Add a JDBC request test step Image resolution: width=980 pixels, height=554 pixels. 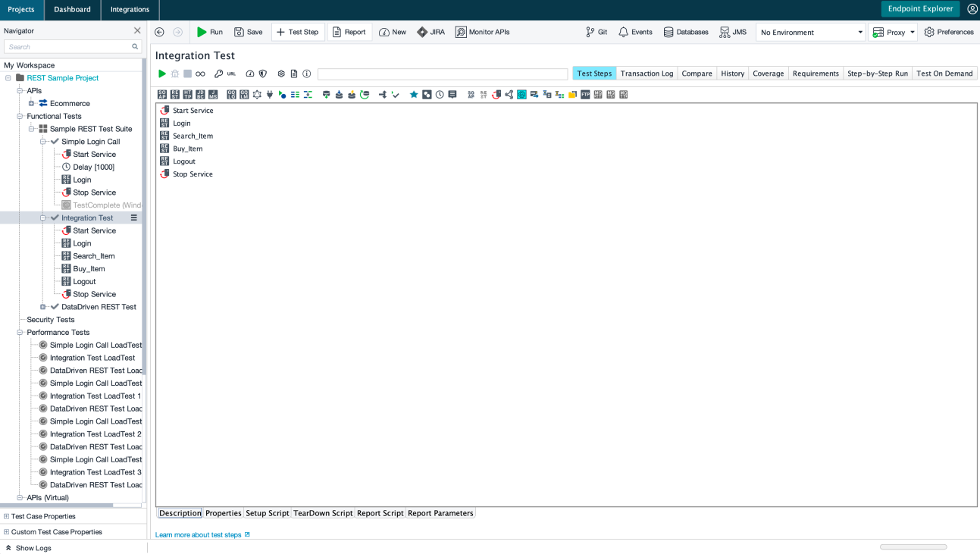point(199,94)
